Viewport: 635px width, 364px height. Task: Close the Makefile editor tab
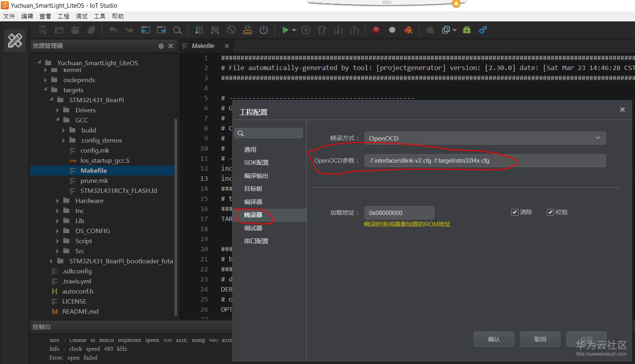point(227,46)
